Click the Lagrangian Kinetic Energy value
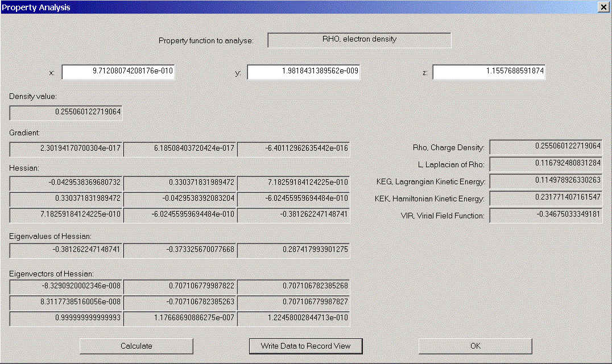 [x=545, y=181]
